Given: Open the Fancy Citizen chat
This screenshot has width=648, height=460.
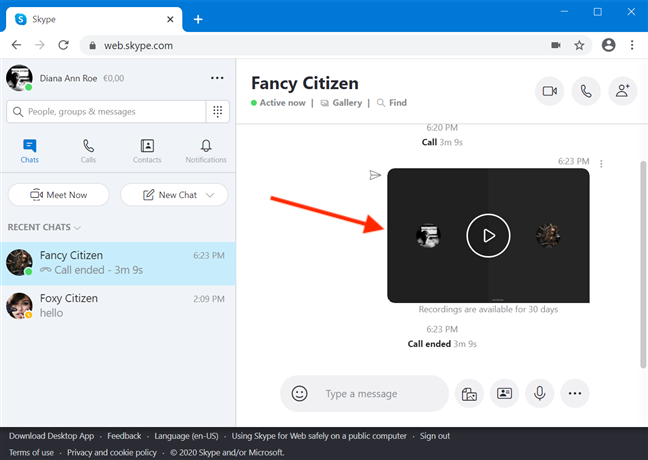Looking at the screenshot, I should coord(118,263).
